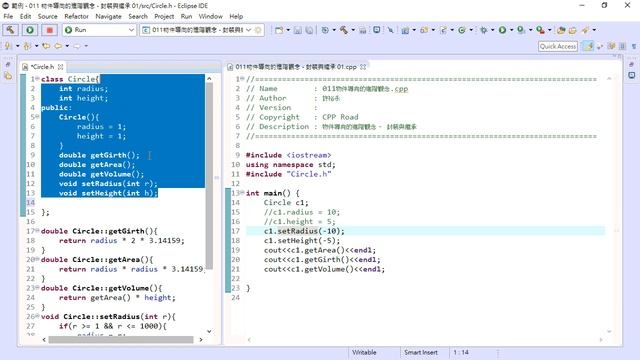Collapse the Circle() constructor fold at line 5

pos(37,117)
